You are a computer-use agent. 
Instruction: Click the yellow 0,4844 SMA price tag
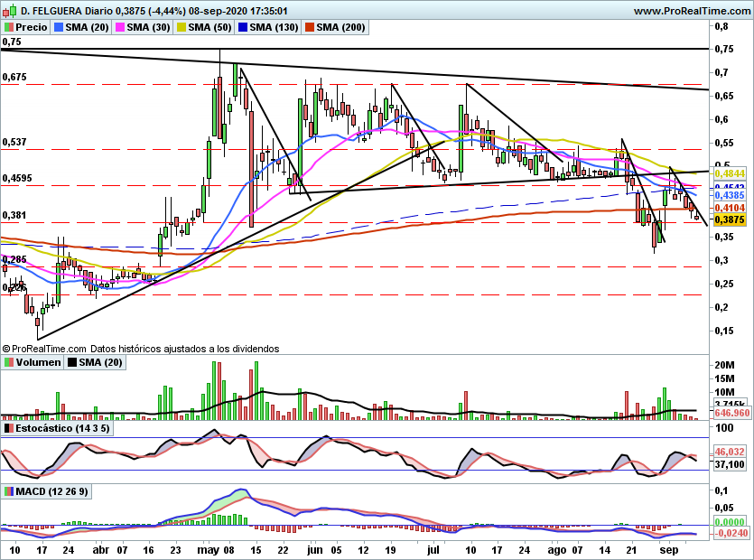click(x=728, y=173)
